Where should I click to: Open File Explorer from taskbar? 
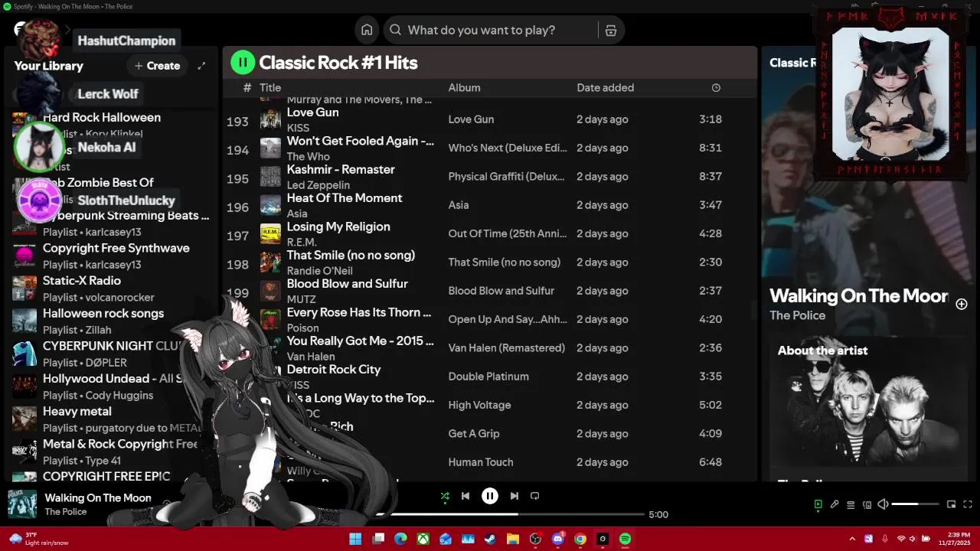(513, 539)
